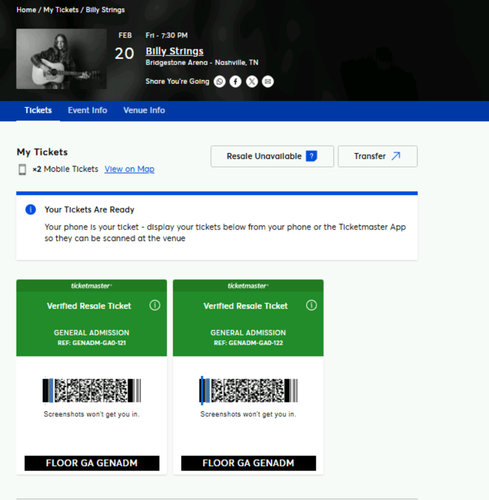Open the Venue Info tab
Screen dimensions: 489x500
[144, 110]
